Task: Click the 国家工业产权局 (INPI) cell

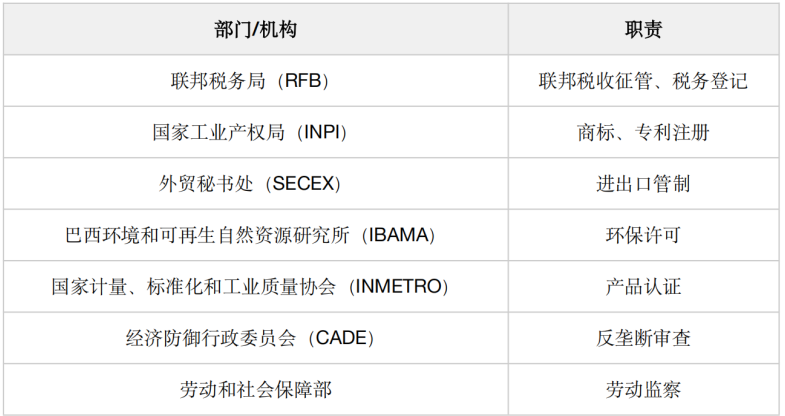Action: click(x=256, y=132)
